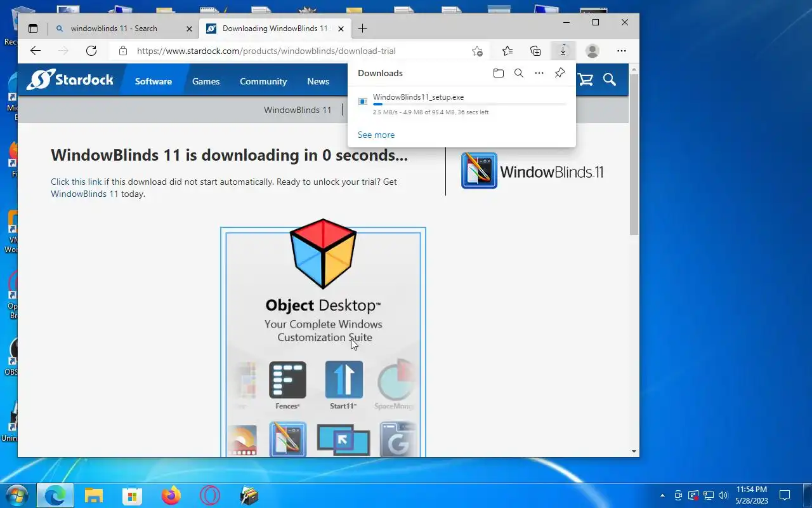The image size is (812, 508).
Task: Reload the page with the refresh icon
Action: click(x=91, y=51)
